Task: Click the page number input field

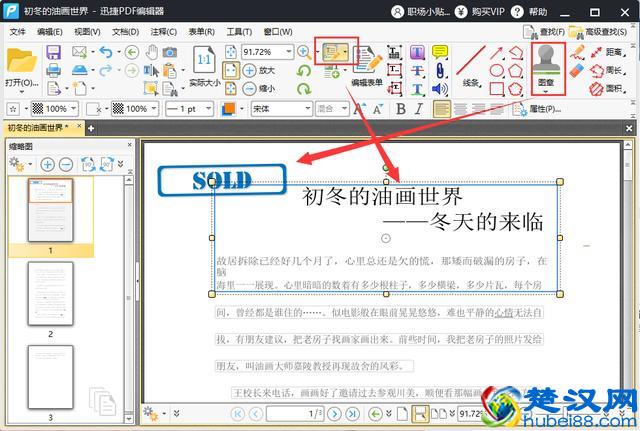Action: 295,413
